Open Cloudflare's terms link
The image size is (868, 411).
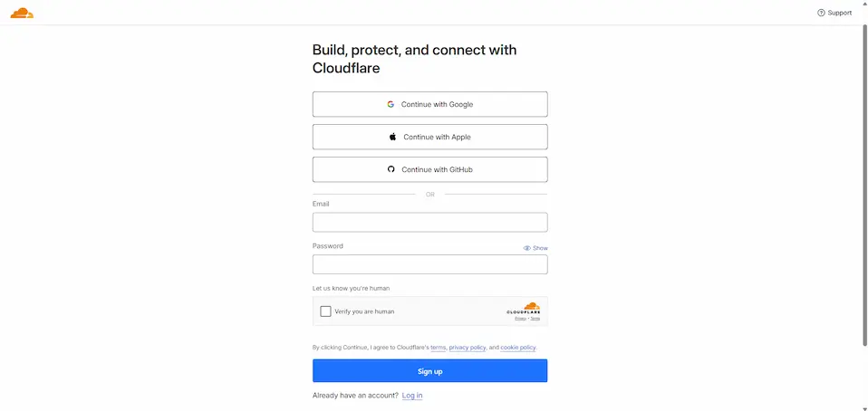438,348
